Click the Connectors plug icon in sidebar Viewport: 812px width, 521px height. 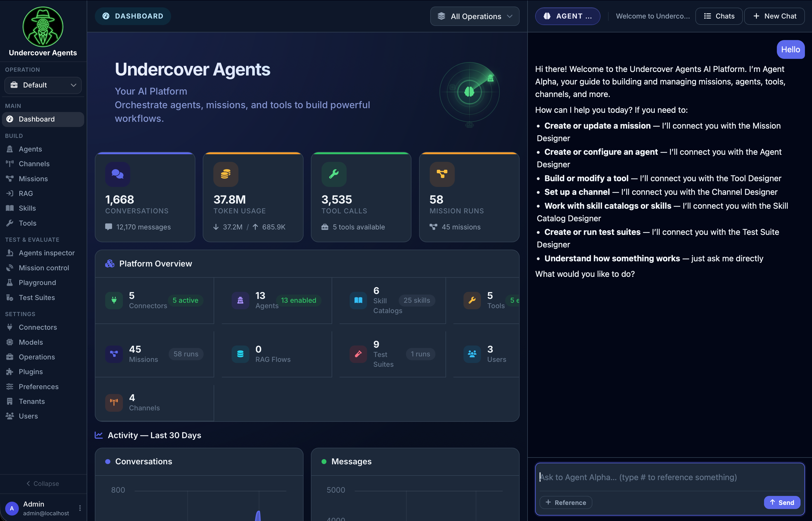click(10, 327)
